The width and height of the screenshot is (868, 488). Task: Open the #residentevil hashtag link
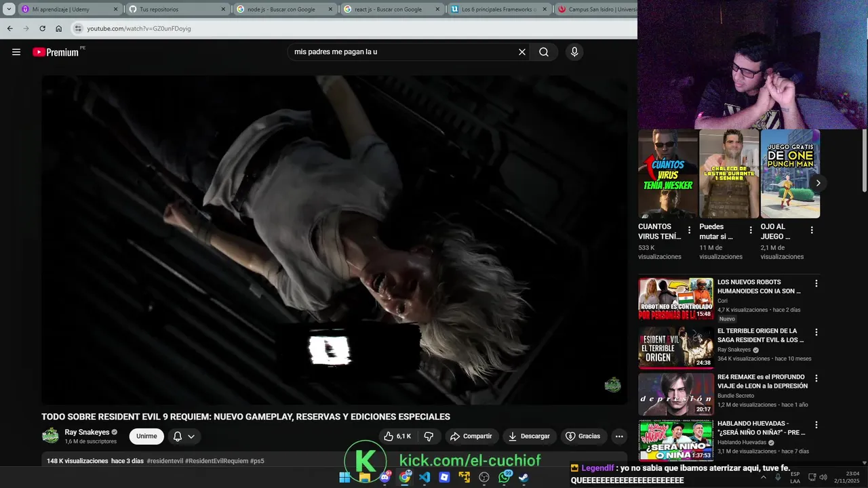[165, 461]
